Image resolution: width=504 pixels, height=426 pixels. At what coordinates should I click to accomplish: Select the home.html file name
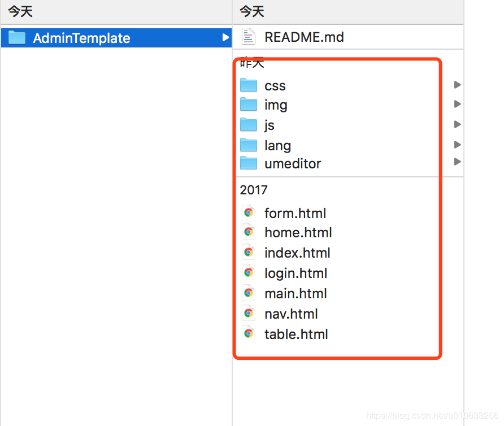[298, 232]
